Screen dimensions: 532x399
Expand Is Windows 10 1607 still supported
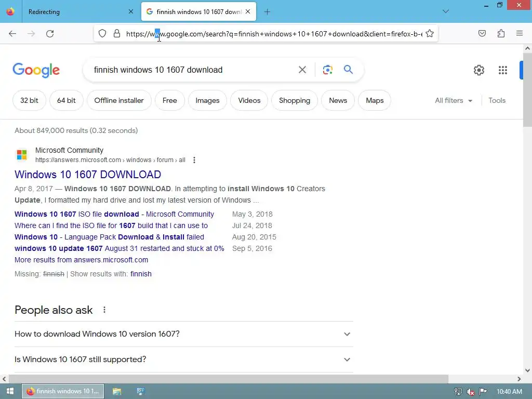183,360
